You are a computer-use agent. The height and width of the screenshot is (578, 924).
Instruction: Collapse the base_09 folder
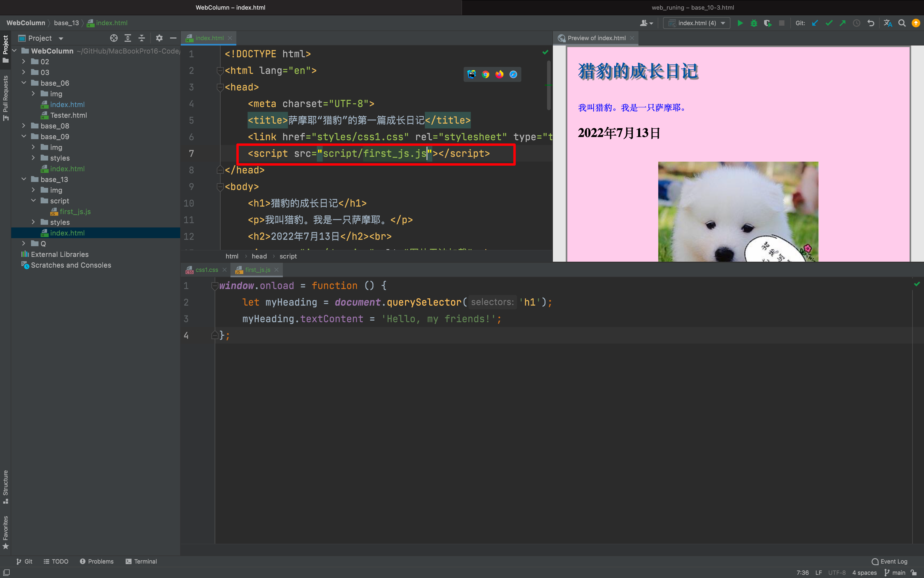click(x=24, y=136)
